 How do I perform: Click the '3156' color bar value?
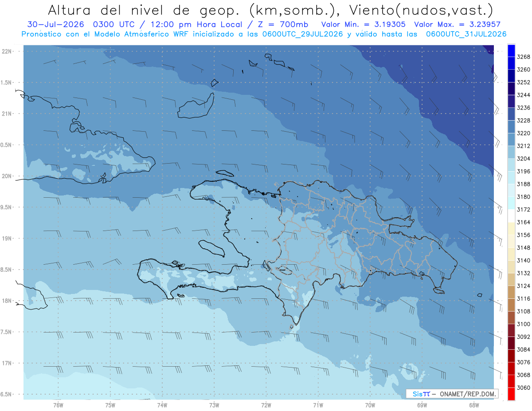524,235
